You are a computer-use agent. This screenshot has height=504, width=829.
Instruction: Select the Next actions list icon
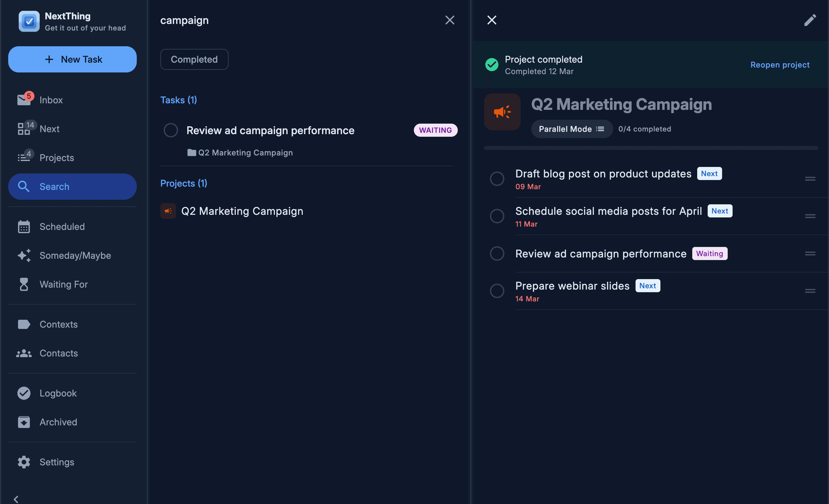[24, 128]
